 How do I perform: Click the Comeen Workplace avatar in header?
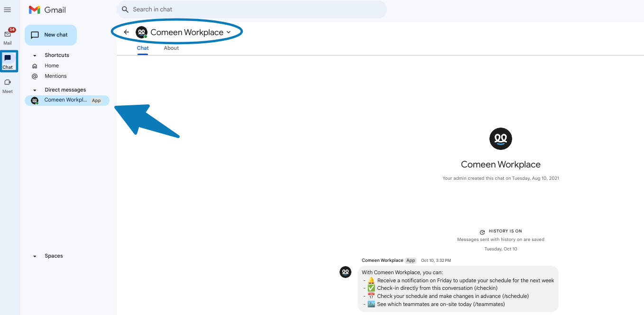point(141,32)
